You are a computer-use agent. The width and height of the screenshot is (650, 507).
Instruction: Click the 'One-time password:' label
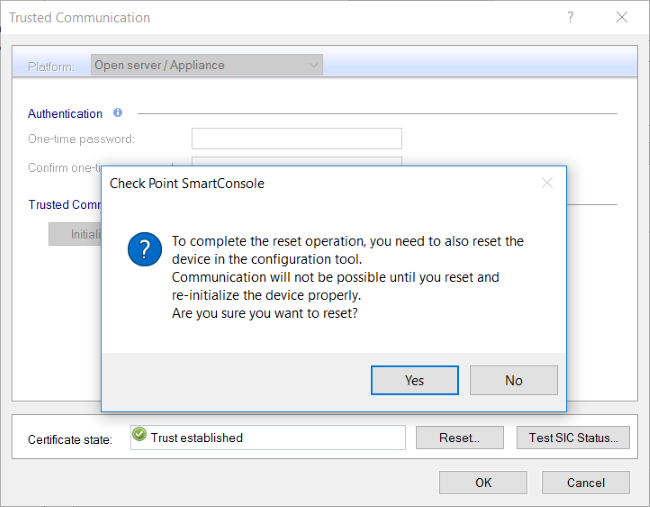click(81, 139)
